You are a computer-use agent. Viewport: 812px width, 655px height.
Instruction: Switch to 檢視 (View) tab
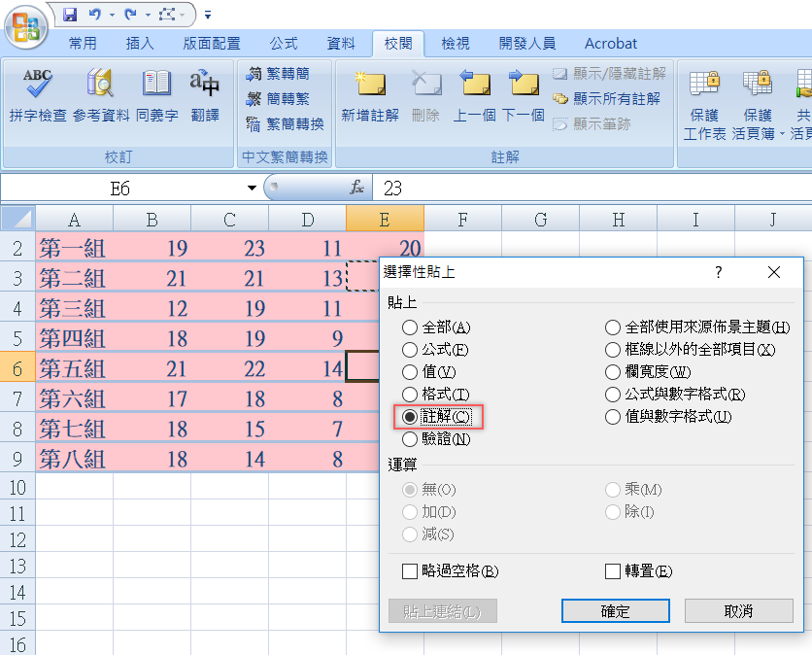456,44
